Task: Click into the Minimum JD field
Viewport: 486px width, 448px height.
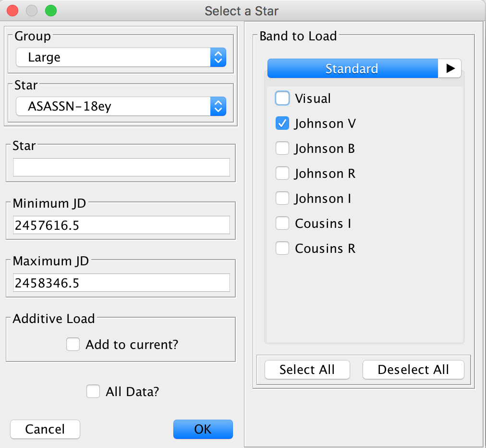Action: [121, 225]
